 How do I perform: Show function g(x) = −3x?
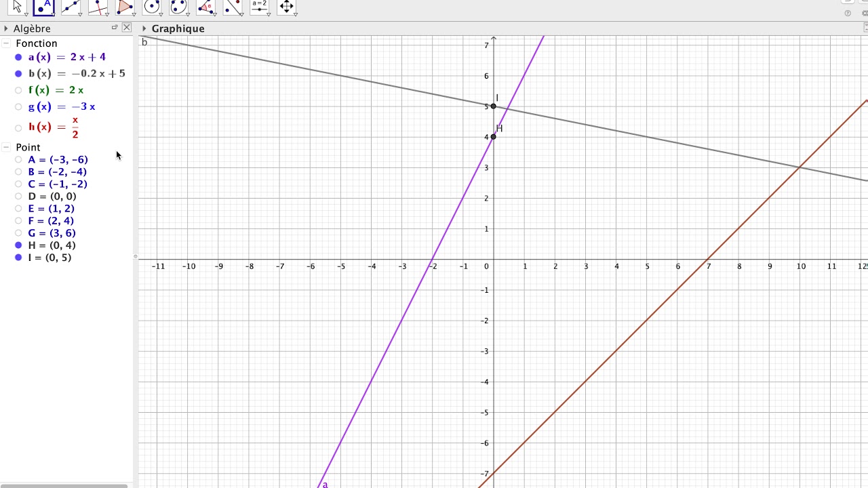coord(18,106)
